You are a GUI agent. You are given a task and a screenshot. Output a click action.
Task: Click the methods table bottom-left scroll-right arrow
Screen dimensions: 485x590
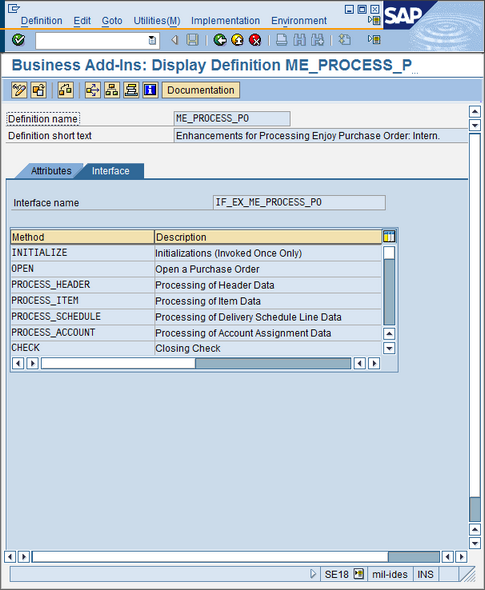(33, 363)
